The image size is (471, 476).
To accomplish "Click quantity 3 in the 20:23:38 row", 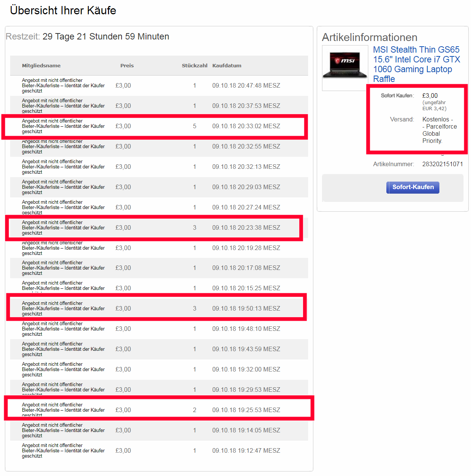I will 194,227.
